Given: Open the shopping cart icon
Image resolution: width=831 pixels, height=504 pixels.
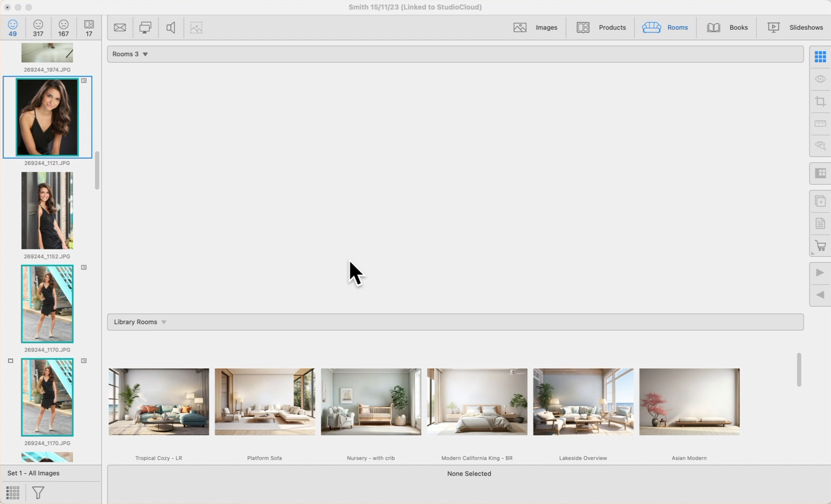Looking at the screenshot, I should pyautogui.click(x=820, y=246).
